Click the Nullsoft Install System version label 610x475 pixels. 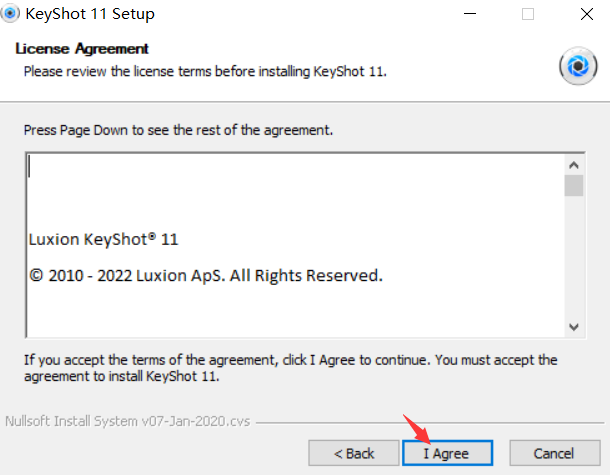click(128, 421)
